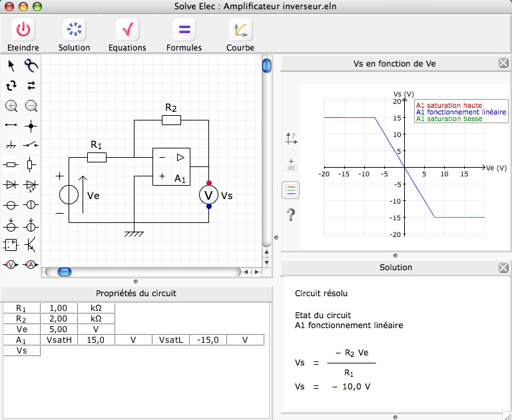Click the horizontal scrollbar thumb under circuit
Image resolution: width=512 pixels, height=420 pixels.
pyautogui.click(x=65, y=272)
